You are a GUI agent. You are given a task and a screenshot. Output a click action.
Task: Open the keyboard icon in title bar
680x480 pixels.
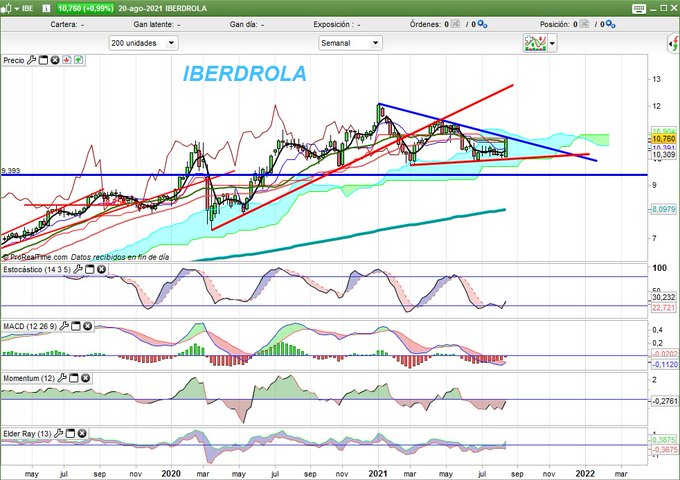click(639, 9)
